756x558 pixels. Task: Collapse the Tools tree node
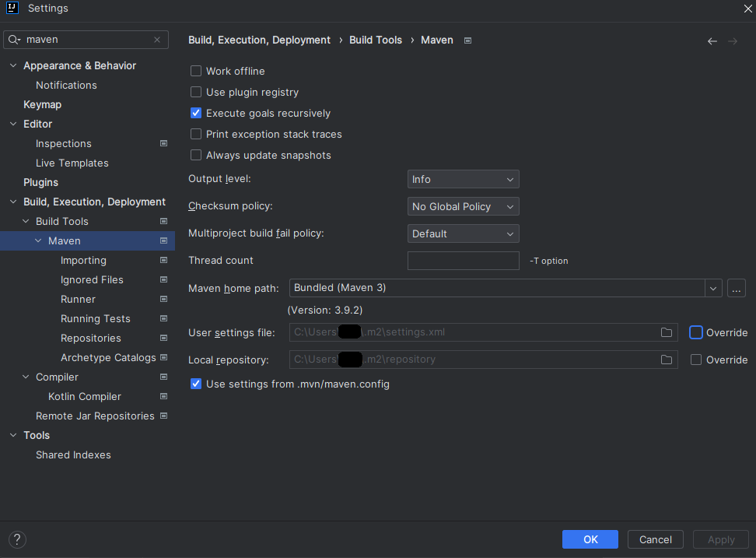click(x=13, y=435)
